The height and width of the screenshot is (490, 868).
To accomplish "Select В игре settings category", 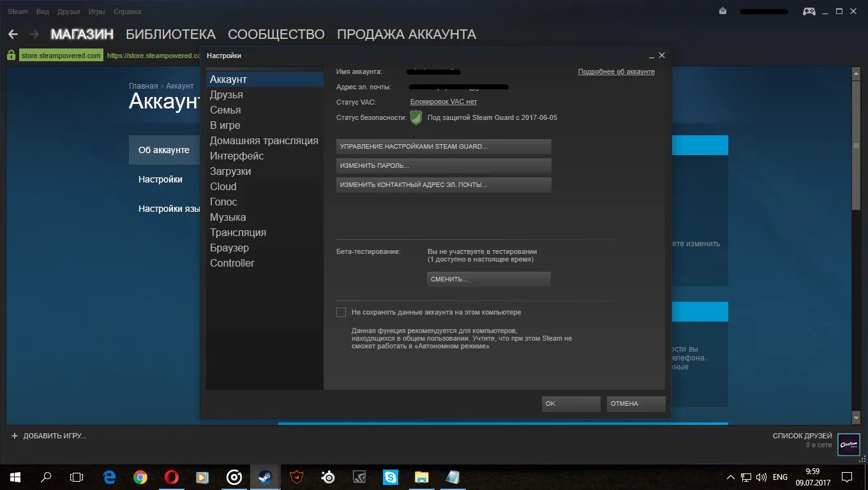I will (265, 125).
